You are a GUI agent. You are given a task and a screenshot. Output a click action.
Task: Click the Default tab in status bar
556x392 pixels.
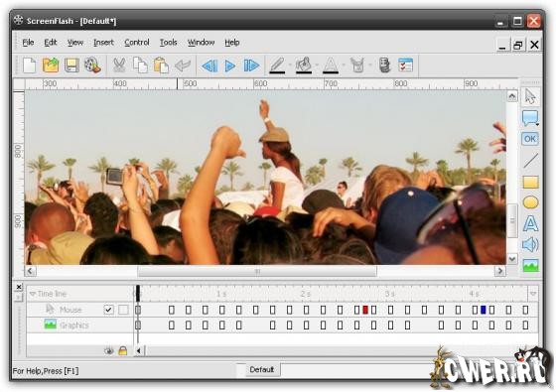(262, 369)
